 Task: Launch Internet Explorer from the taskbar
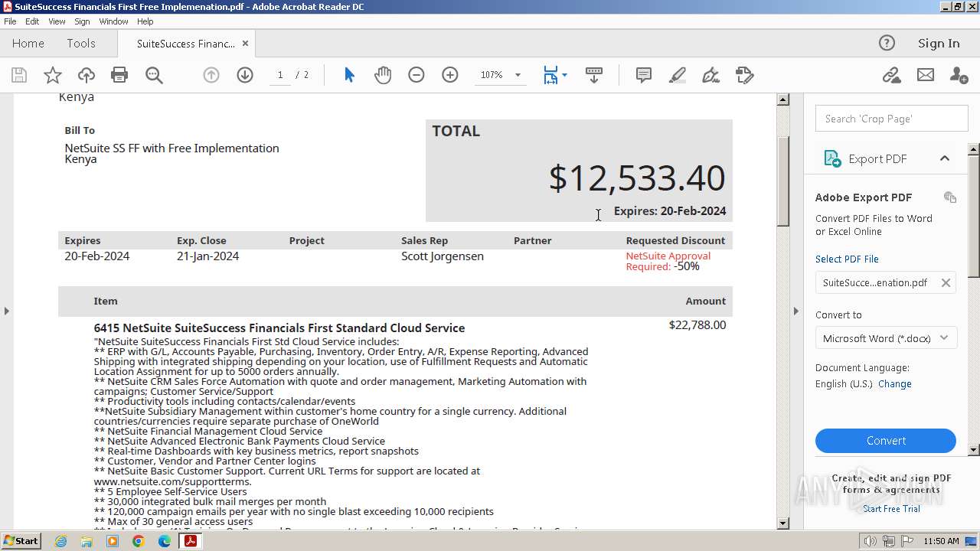[x=61, y=541]
